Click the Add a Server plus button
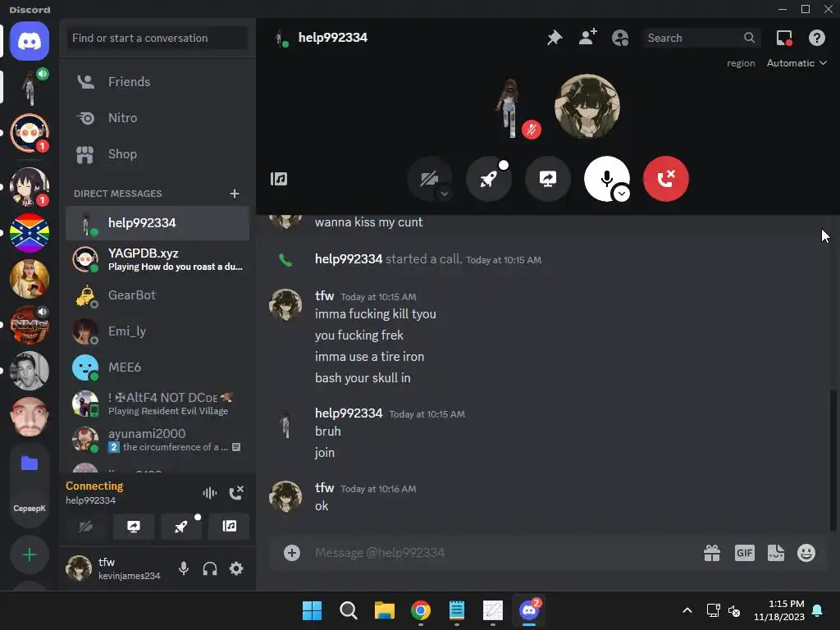 (30, 555)
